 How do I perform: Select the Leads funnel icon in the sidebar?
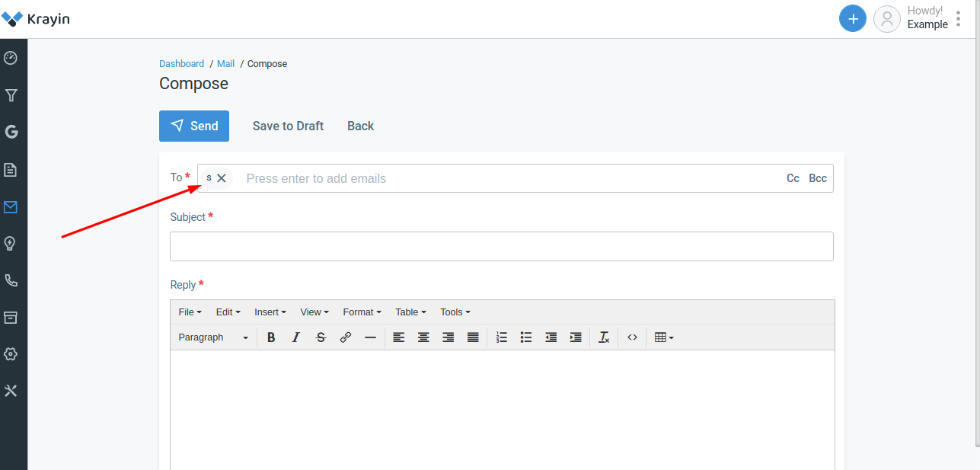[12, 94]
